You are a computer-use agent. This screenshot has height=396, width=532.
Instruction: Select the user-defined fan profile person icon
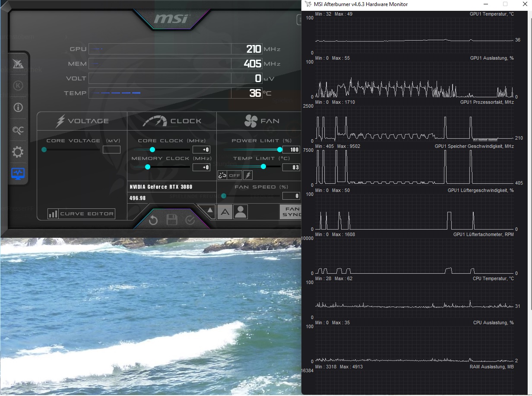[241, 212]
